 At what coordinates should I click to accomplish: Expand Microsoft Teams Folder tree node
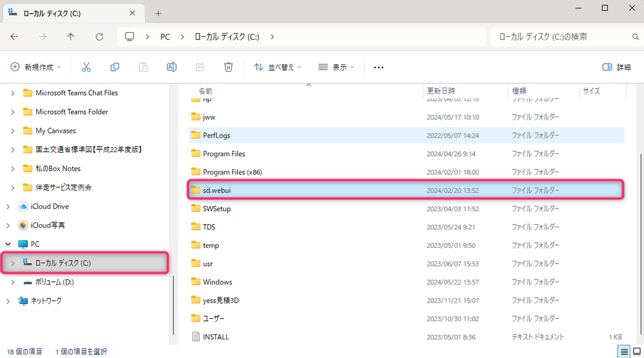pyautogui.click(x=13, y=112)
